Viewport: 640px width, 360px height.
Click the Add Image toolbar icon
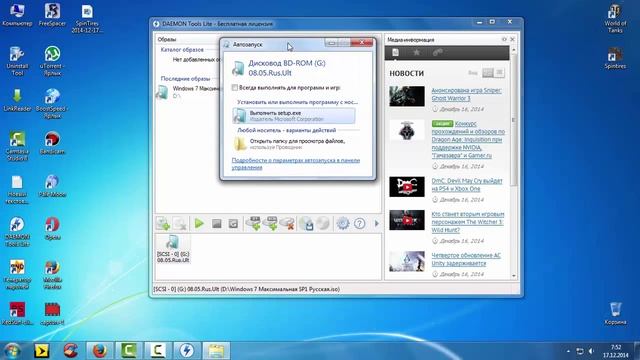(163, 223)
